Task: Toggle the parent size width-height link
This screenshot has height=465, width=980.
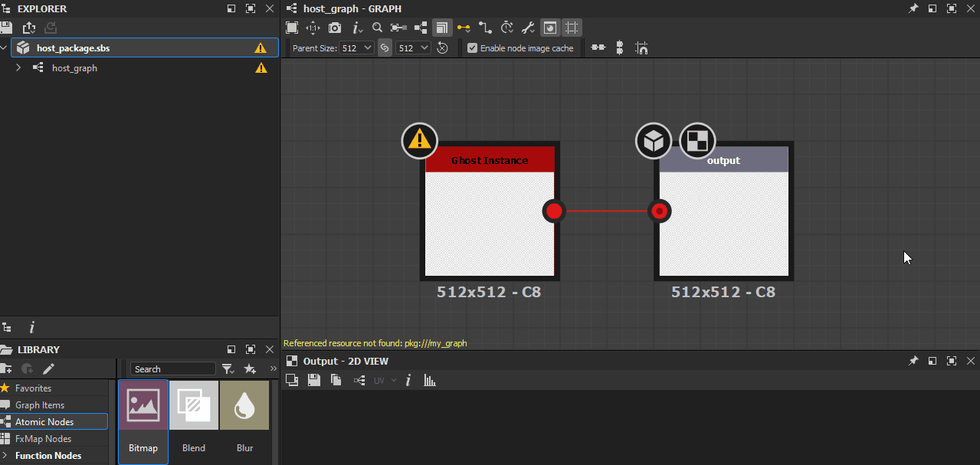Action: click(385, 48)
